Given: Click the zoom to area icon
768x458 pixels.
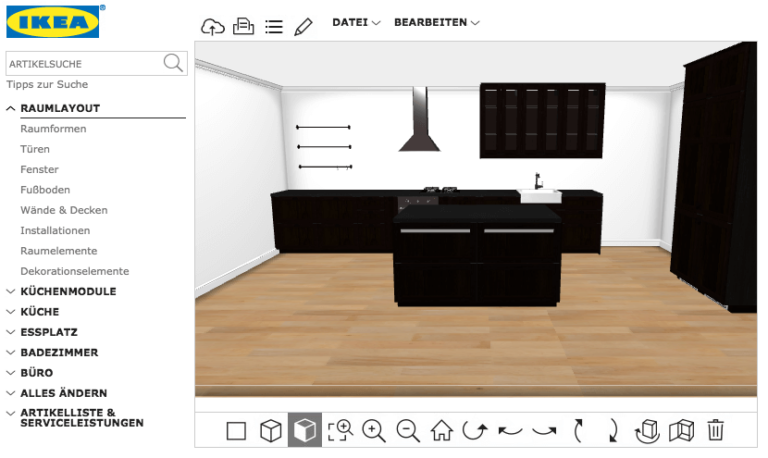Looking at the screenshot, I should pyautogui.click(x=340, y=431).
